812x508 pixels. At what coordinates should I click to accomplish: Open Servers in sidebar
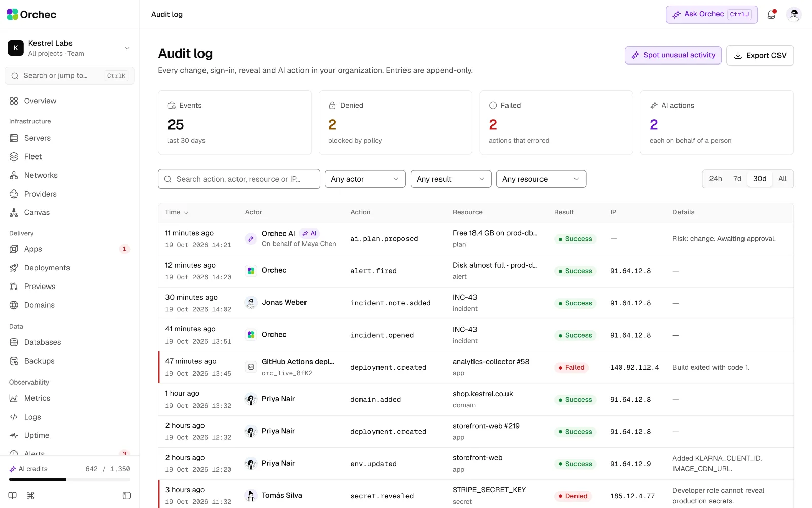[70, 138]
